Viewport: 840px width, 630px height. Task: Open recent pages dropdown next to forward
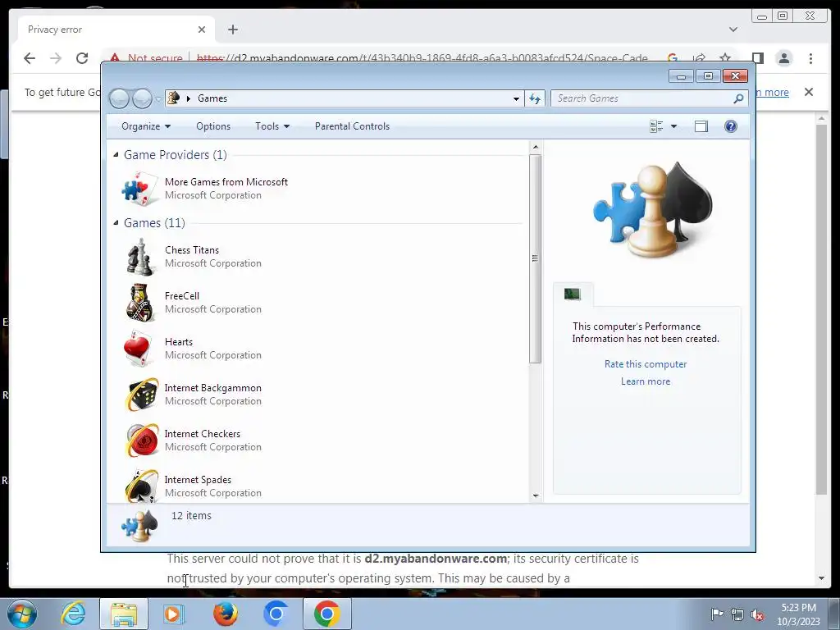point(158,99)
